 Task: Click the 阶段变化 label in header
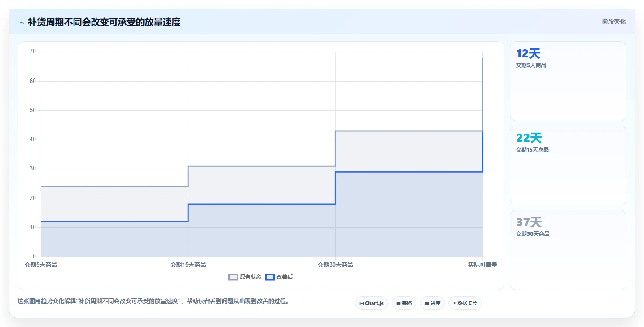(x=613, y=22)
